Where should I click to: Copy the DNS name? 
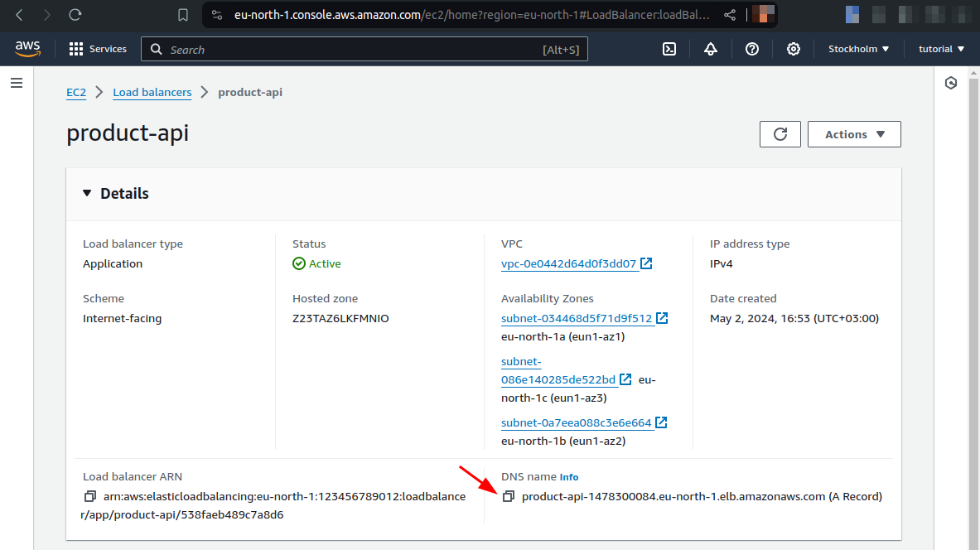508,496
